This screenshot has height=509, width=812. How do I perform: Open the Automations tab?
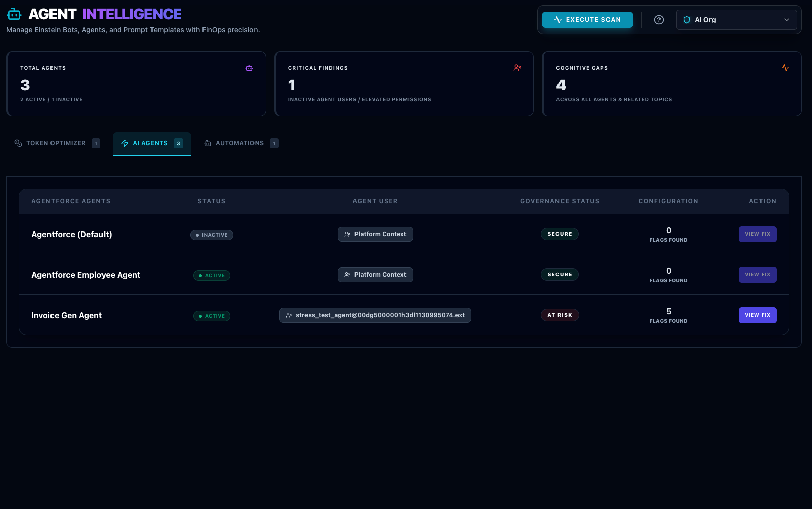coord(241,143)
